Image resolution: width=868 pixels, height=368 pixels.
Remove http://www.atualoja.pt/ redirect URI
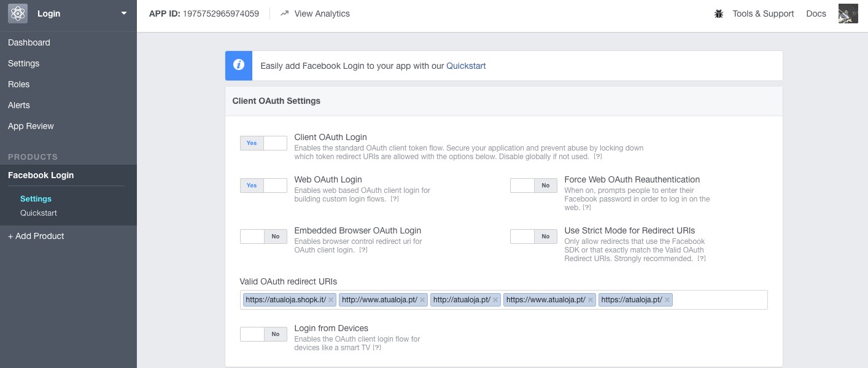[x=422, y=300]
